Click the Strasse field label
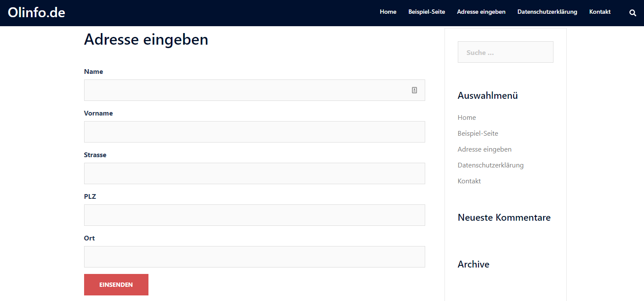This screenshot has height=301, width=644. [x=95, y=155]
